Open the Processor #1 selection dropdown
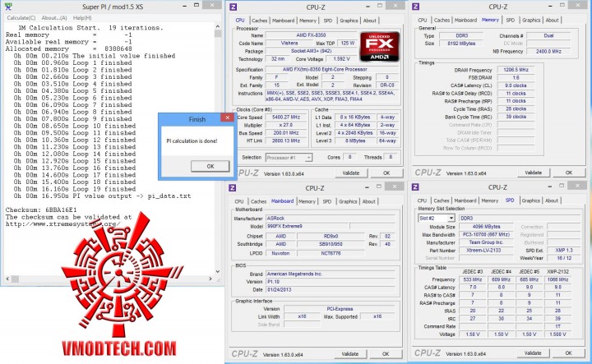This screenshot has width=592, height=364. click(x=289, y=158)
